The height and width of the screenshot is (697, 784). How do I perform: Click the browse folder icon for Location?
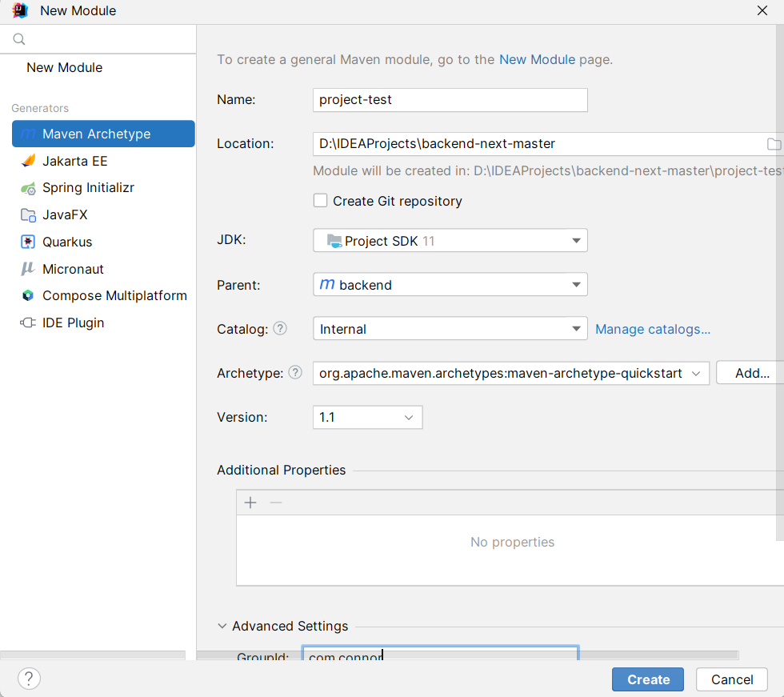(773, 144)
